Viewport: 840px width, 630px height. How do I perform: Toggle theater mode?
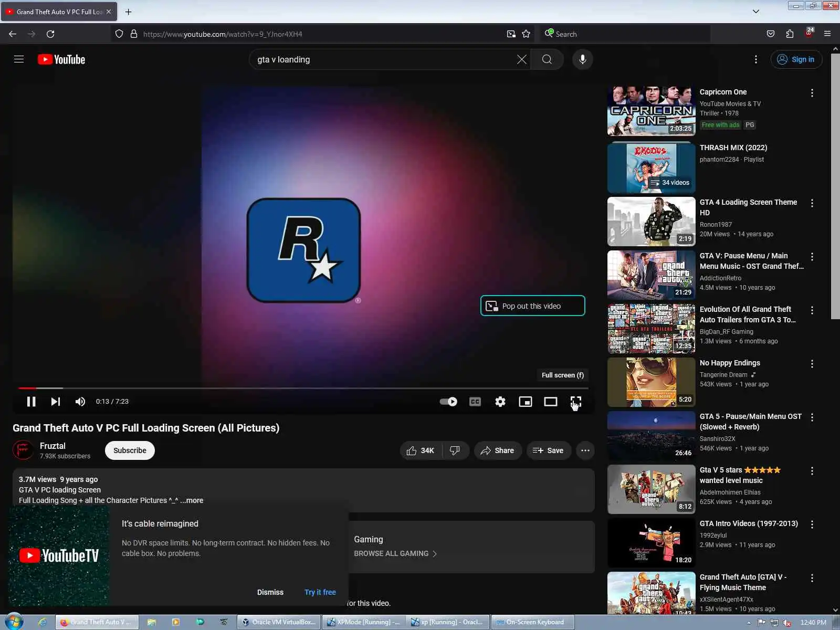tap(551, 402)
